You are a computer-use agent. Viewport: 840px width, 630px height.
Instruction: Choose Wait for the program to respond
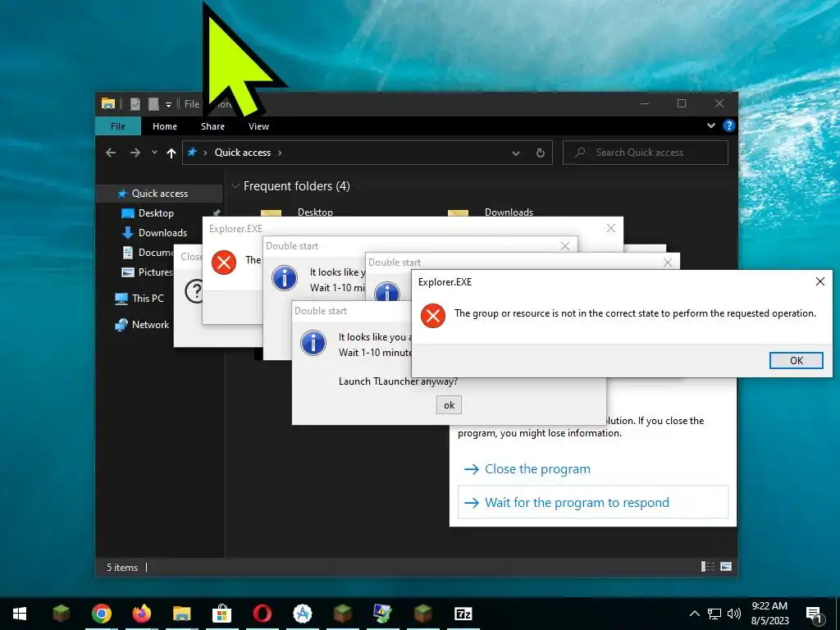pyautogui.click(x=593, y=503)
